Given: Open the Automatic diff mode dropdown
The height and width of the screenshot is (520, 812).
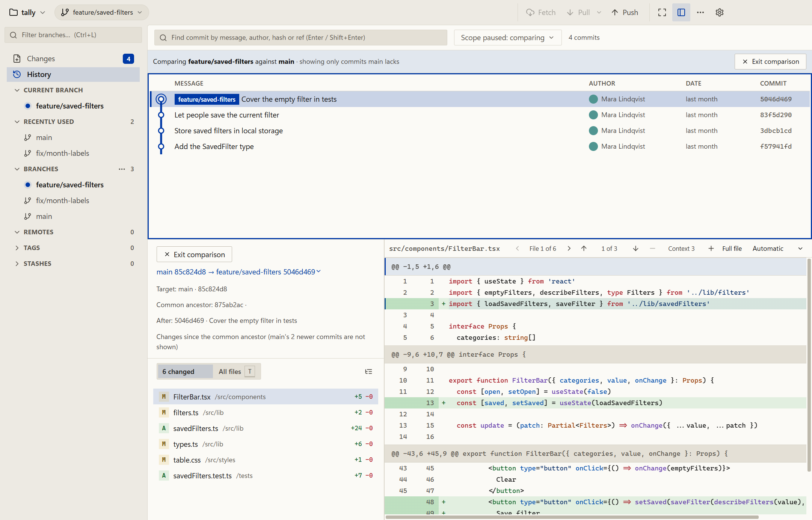Looking at the screenshot, I should click(777, 249).
